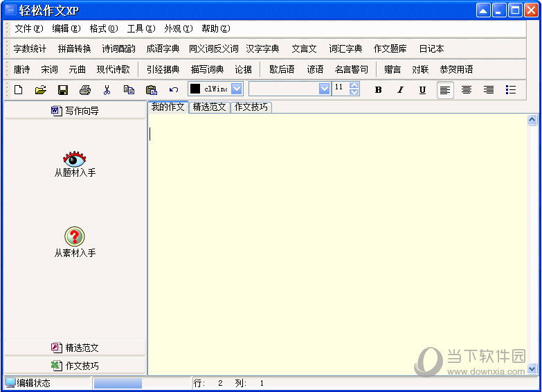Click the 论据 toolbar item

244,69
